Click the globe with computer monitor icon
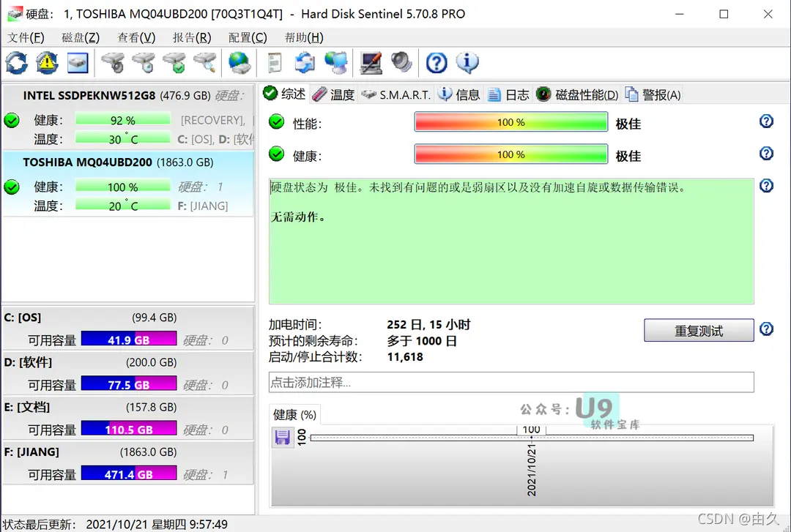 [336, 63]
